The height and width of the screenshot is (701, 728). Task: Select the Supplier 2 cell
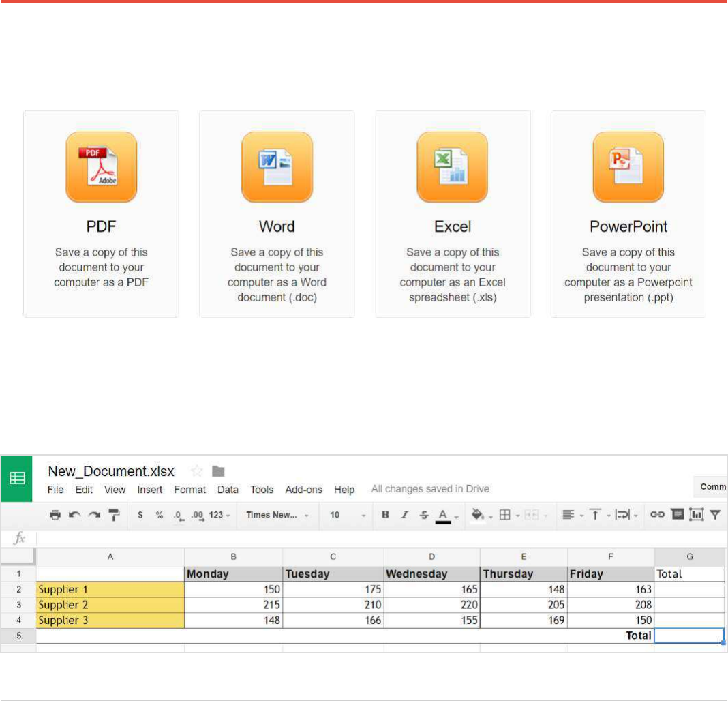(110, 605)
